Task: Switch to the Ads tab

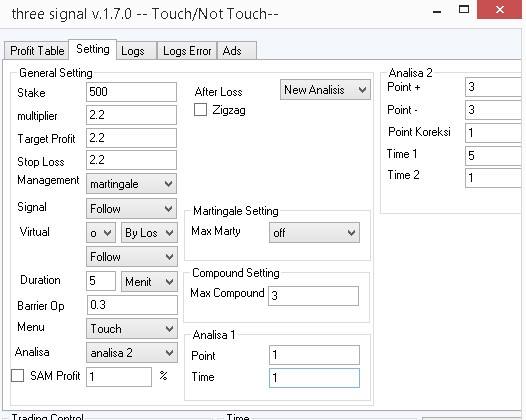Action: click(x=237, y=51)
